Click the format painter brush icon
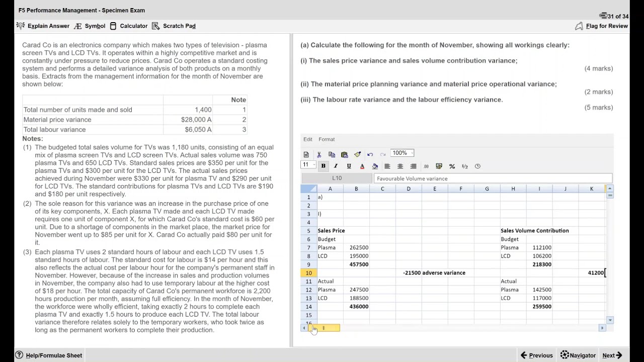The width and height of the screenshot is (644, 362). (357, 154)
